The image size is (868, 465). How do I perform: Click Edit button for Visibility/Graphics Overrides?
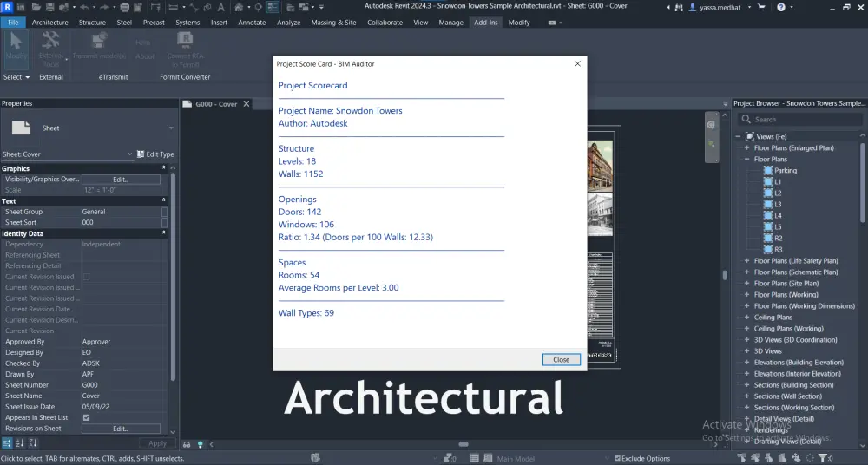121,180
